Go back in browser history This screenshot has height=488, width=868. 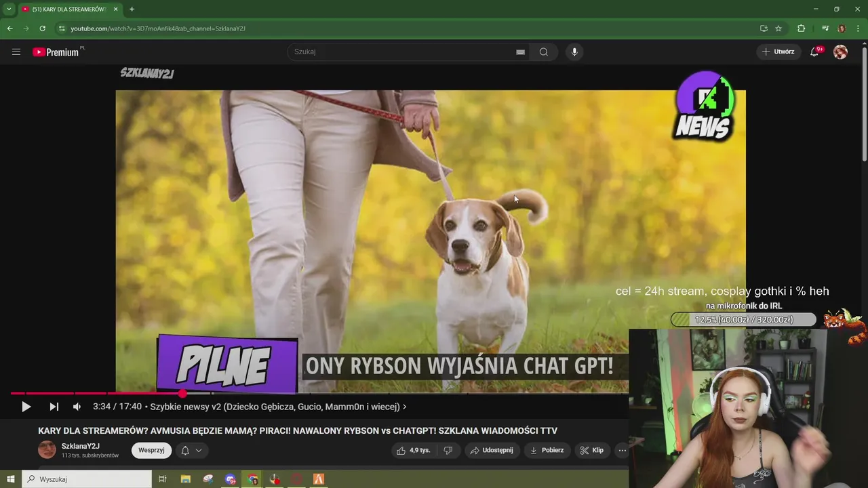(x=9, y=28)
